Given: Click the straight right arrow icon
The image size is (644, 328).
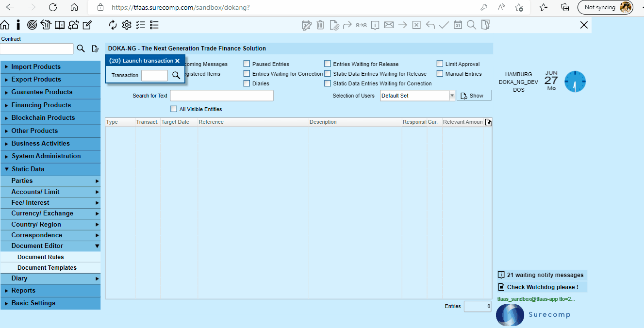Looking at the screenshot, I should tap(402, 25).
